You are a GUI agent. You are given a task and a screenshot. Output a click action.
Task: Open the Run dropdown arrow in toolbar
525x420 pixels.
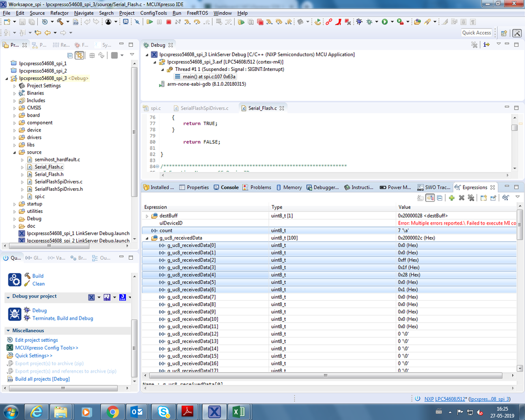point(392,22)
